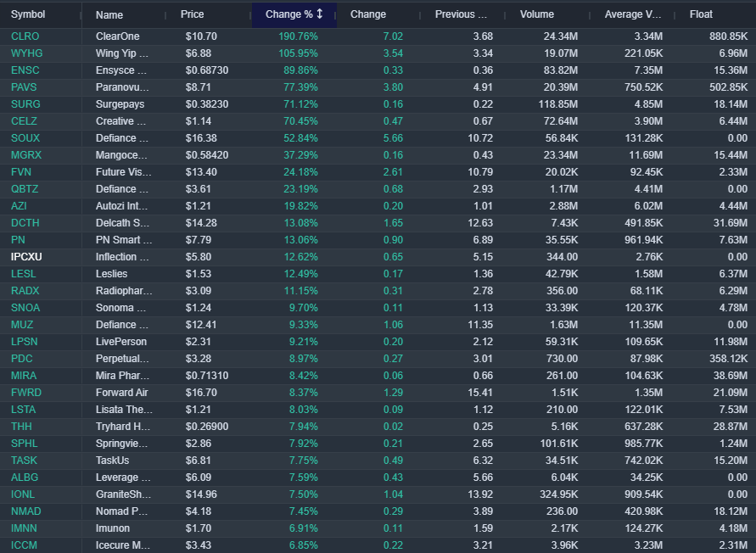
Task: Open the ALBG ticker
Action: (25, 478)
